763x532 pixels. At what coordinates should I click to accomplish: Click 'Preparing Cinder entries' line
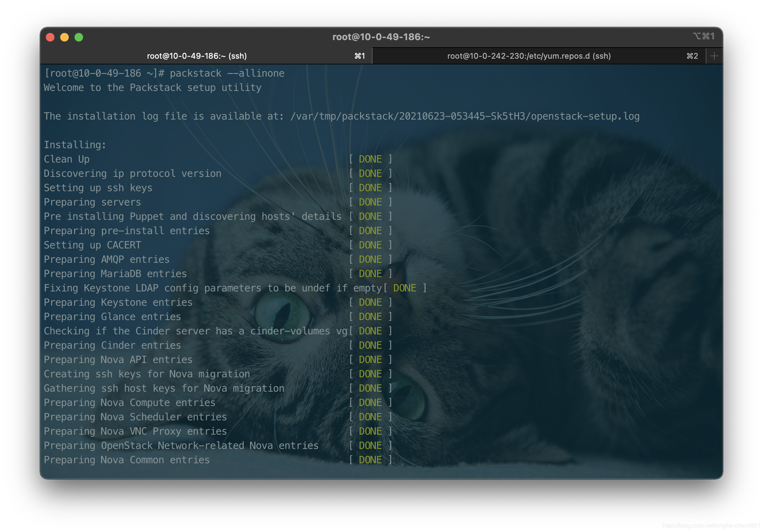pyautogui.click(x=112, y=345)
